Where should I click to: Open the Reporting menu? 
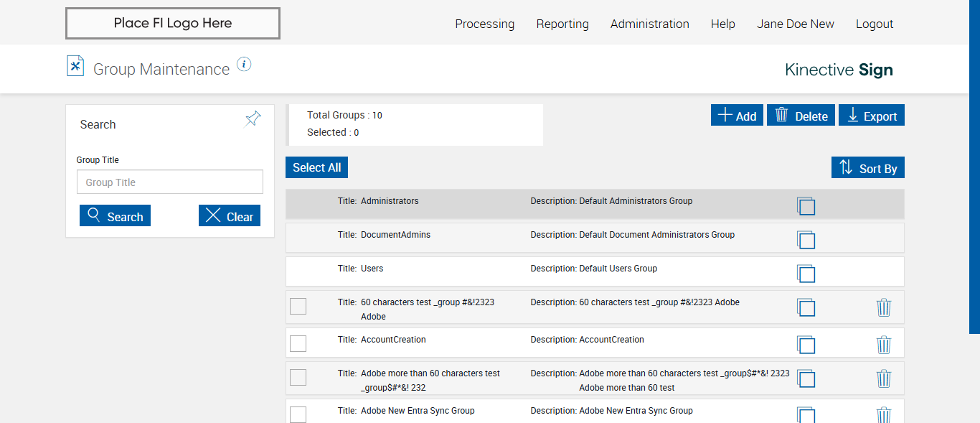(562, 24)
